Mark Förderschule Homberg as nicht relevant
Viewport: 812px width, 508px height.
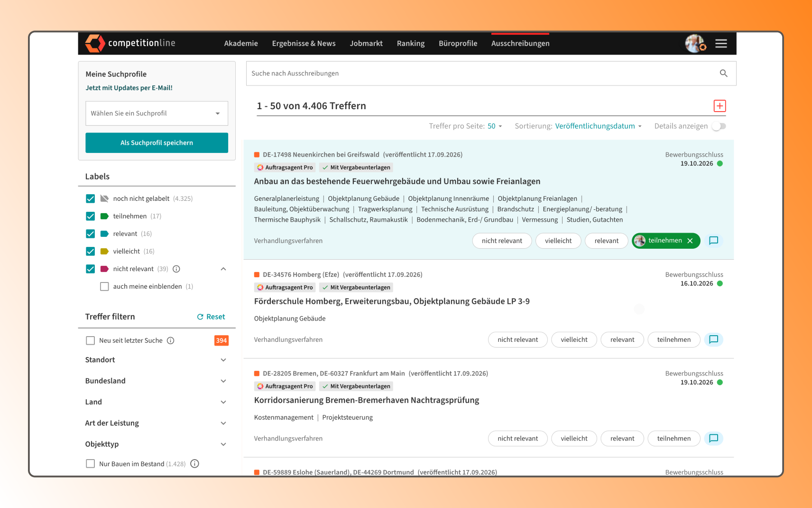point(517,339)
